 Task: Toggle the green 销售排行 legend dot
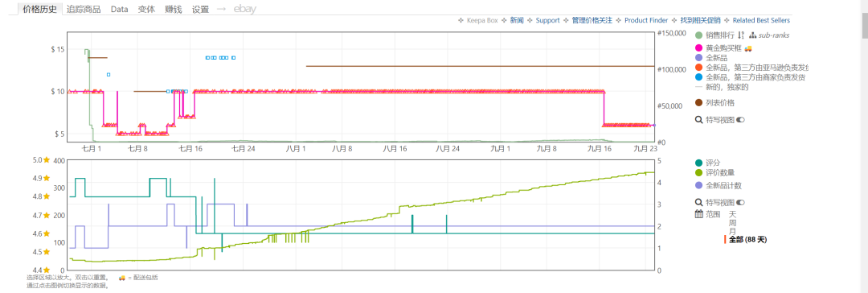698,35
